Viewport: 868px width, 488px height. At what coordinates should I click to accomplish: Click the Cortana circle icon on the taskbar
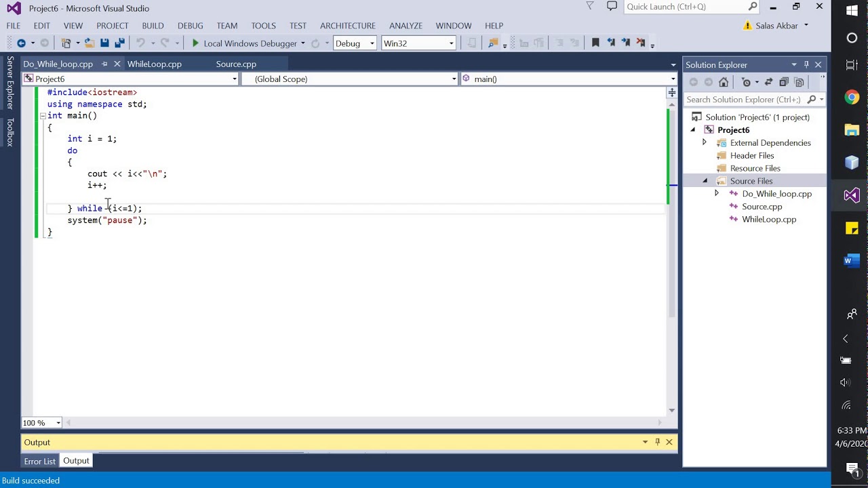[852, 38]
